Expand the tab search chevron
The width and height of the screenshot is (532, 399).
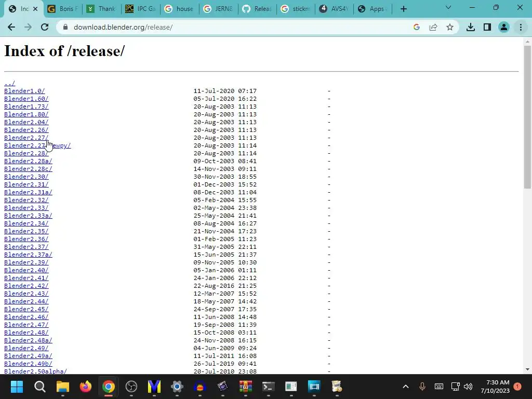pos(448,7)
